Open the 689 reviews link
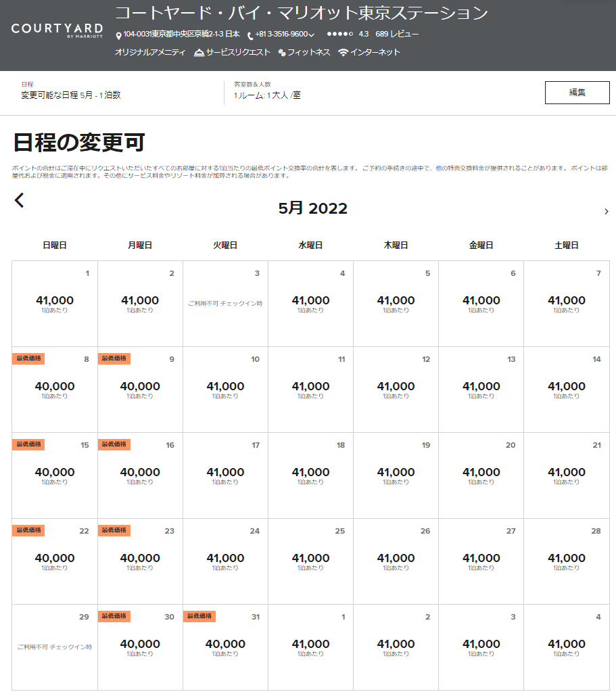This screenshot has width=616, height=698. coord(397,34)
